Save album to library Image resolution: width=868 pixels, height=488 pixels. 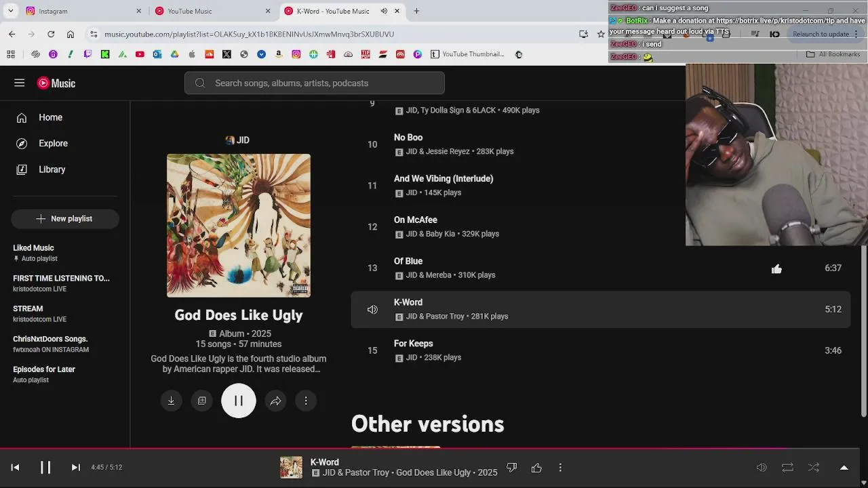coord(201,401)
